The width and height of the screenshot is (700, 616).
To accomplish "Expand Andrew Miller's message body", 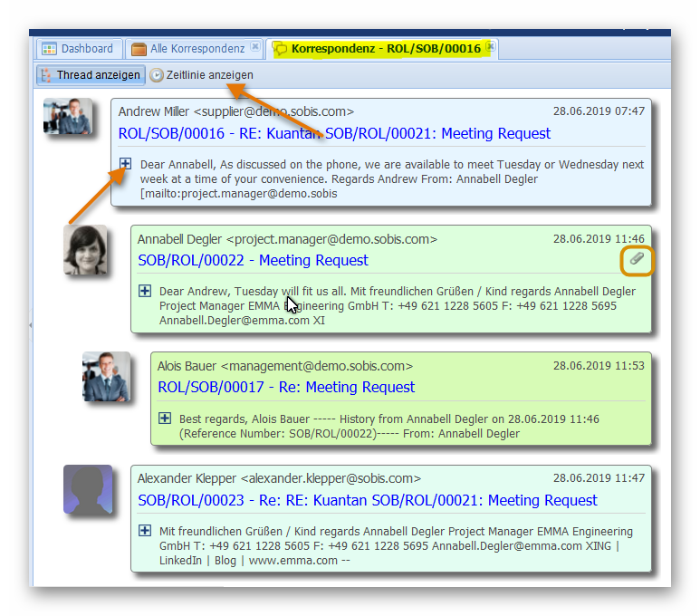I will 125,164.
